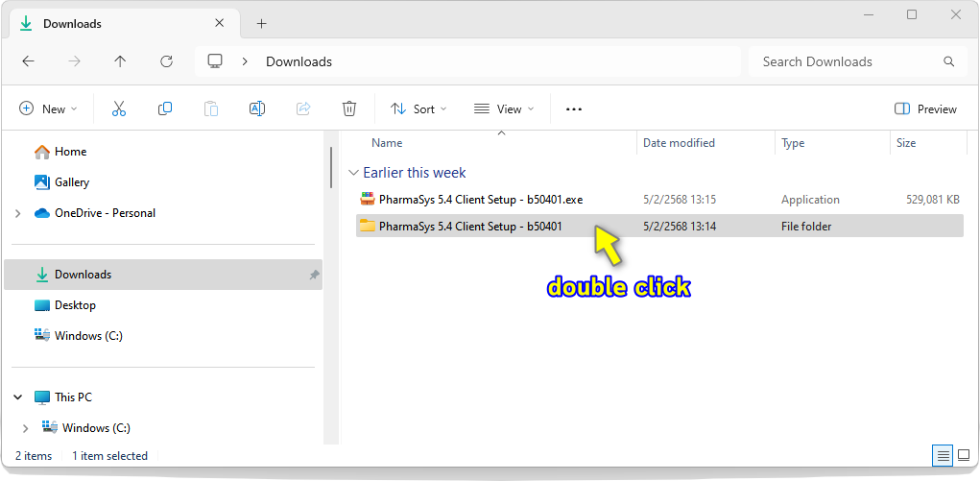The height and width of the screenshot is (481, 980).
Task: Select Desktop in the navigation pane
Action: [x=75, y=305]
